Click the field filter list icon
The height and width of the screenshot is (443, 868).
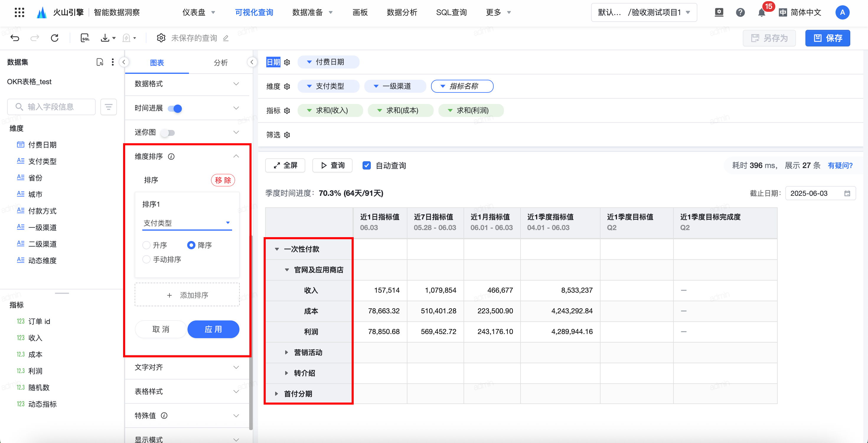[x=109, y=107]
